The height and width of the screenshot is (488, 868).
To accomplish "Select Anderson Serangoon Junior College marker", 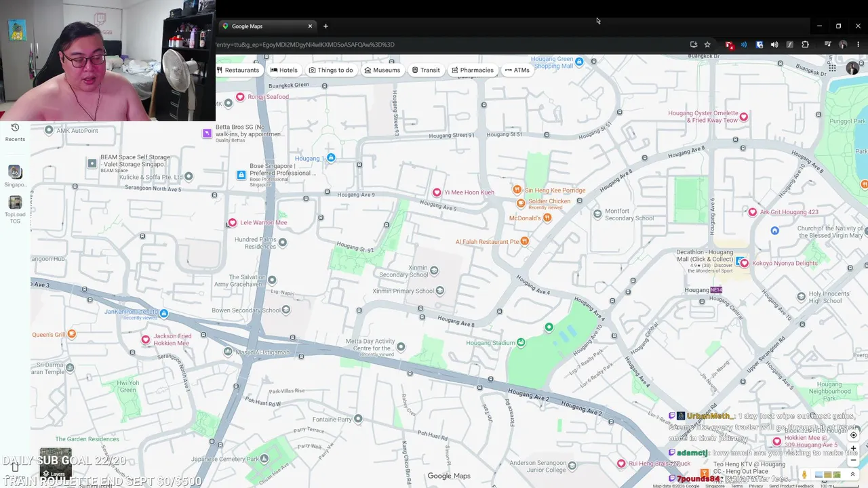I will [x=572, y=465].
